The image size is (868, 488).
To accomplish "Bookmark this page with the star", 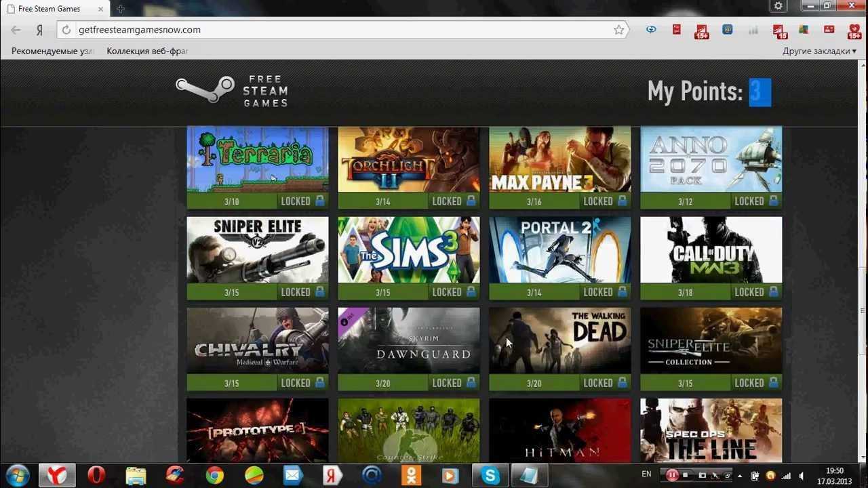I will (x=618, y=30).
